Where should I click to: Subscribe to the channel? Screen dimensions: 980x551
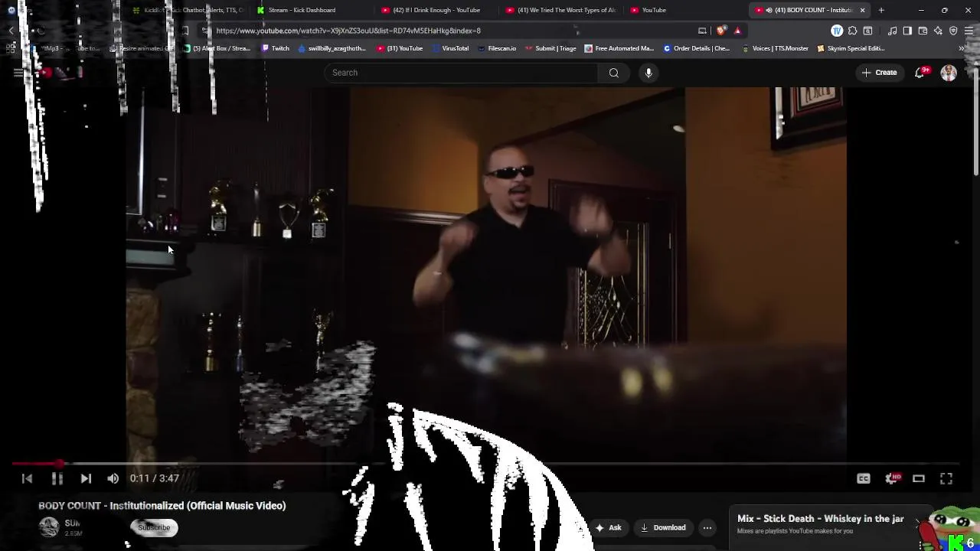click(154, 527)
